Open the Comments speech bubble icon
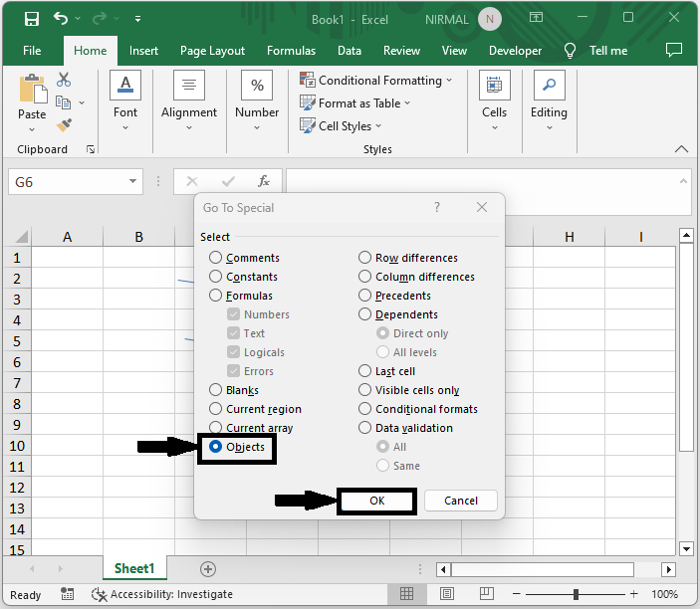This screenshot has height=609, width=700. click(x=674, y=50)
